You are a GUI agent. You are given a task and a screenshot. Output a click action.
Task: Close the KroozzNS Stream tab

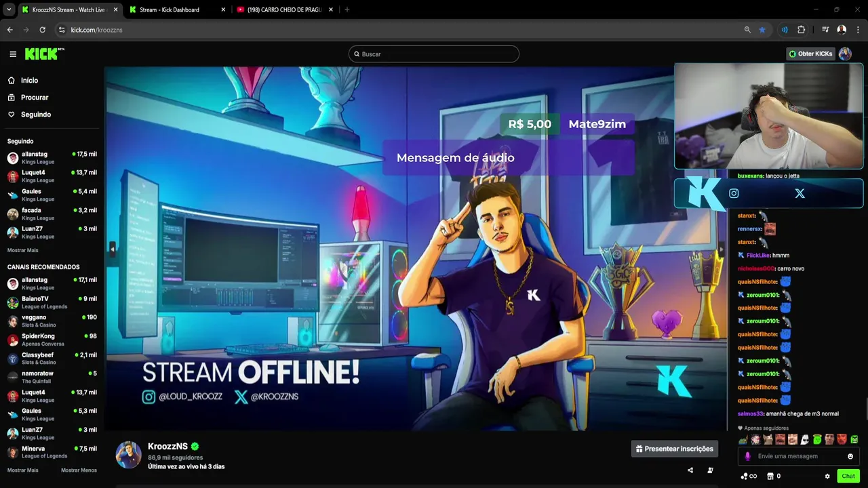tap(115, 9)
